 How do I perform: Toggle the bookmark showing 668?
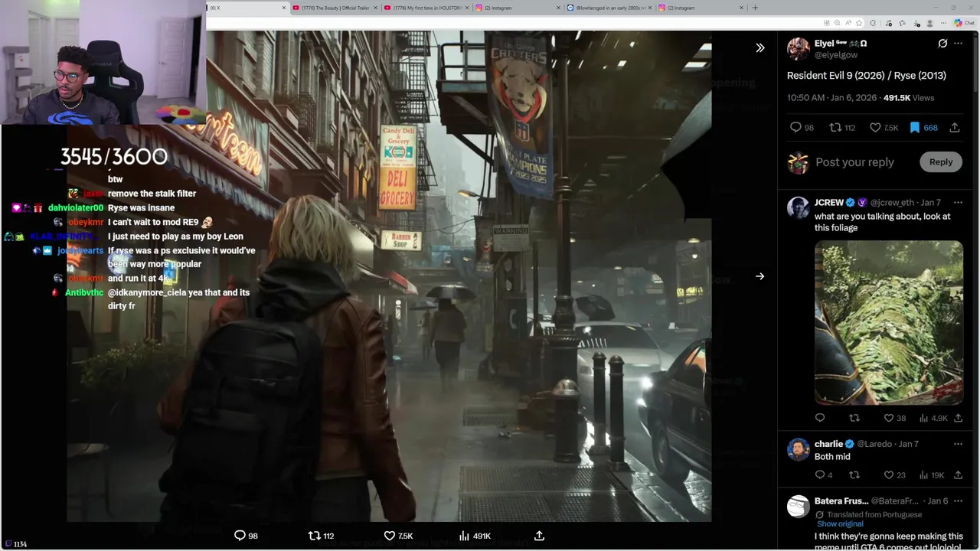[923, 128]
